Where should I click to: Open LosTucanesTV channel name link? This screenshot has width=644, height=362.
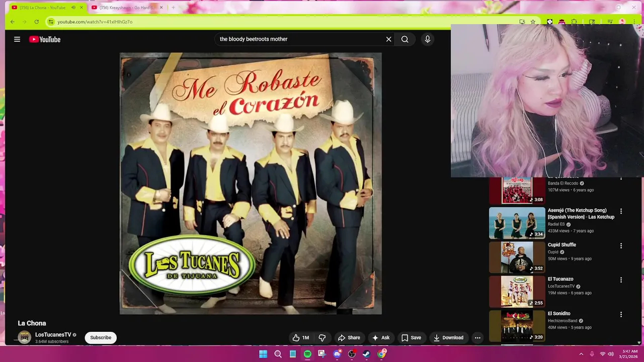tap(53, 335)
